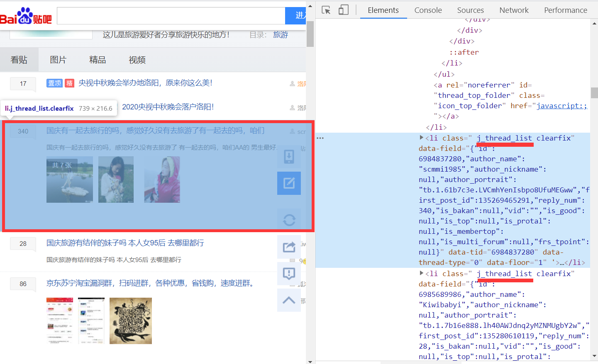
Task: Click the refresh floating sidebar icon
Action: (289, 220)
